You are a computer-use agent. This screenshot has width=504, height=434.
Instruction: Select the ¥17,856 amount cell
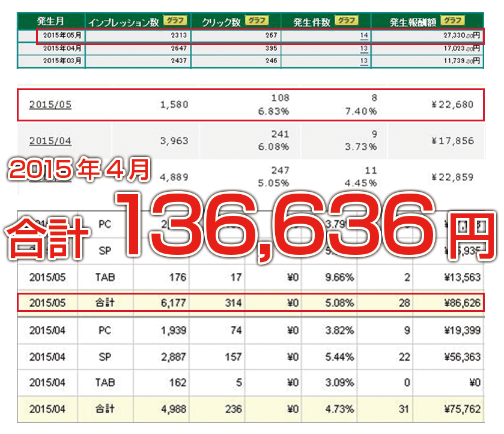coord(452,141)
